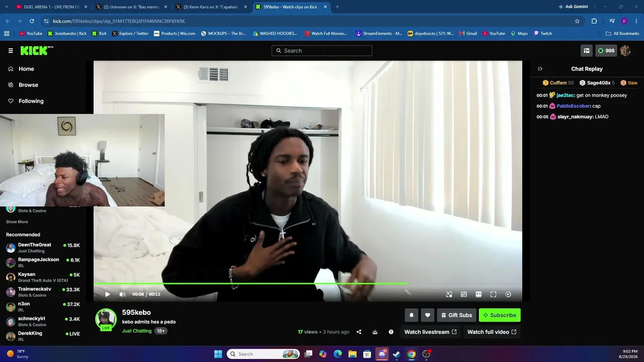This screenshot has height=362, width=644.
Task: Mute the clip using the volume icon
Action: coord(122,294)
